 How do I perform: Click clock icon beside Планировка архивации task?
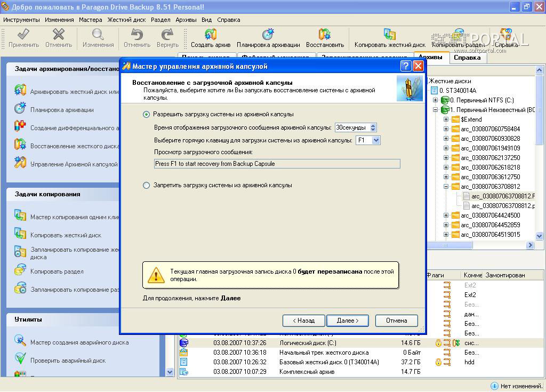pos(20,108)
